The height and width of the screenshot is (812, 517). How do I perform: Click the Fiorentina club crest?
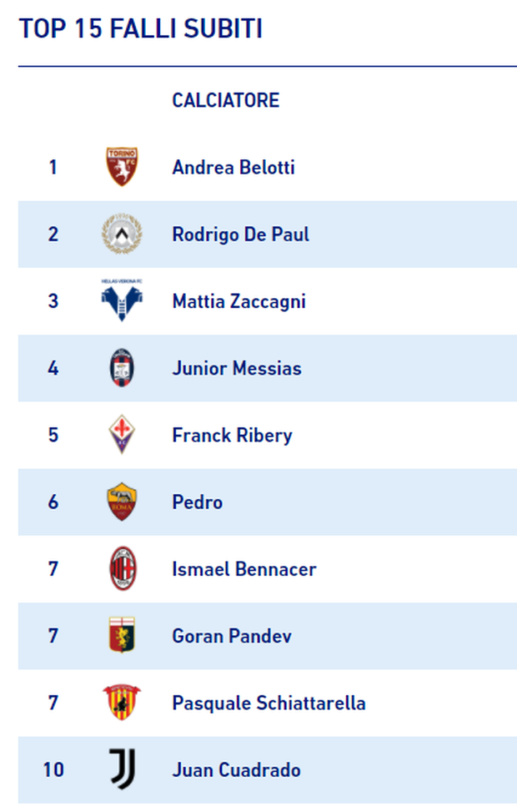pos(122,435)
